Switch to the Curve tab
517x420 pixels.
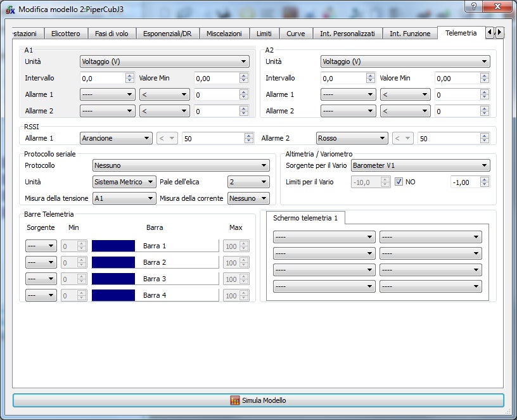pos(295,34)
